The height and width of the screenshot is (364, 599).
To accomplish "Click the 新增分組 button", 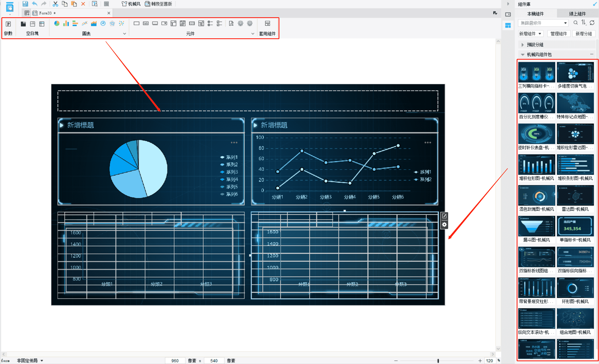I will (584, 34).
